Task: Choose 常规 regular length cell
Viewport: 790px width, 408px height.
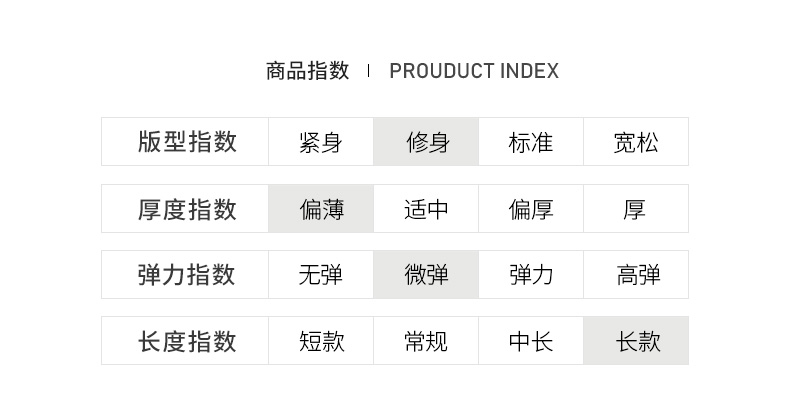Action: 426,341
